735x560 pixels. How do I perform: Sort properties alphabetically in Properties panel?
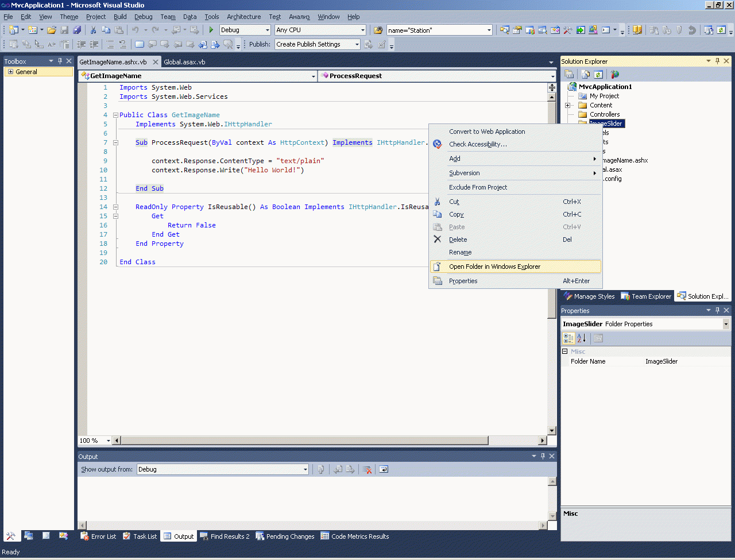pyautogui.click(x=581, y=338)
